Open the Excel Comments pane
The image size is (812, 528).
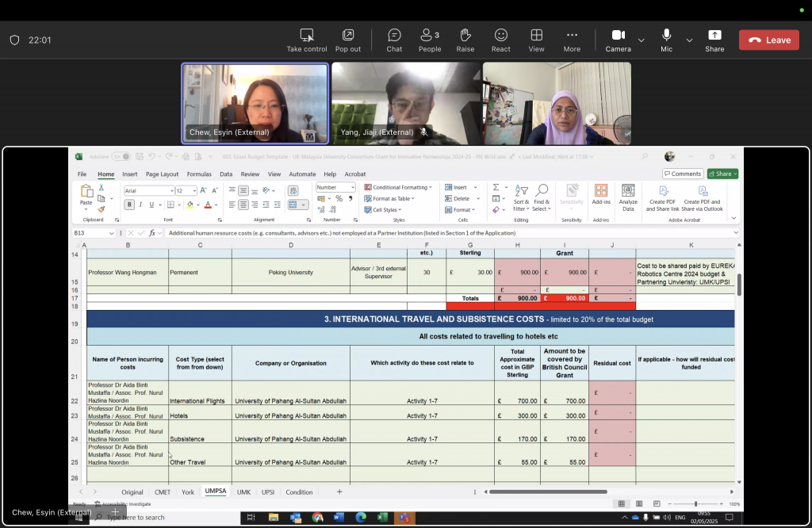click(x=683, y=174)
